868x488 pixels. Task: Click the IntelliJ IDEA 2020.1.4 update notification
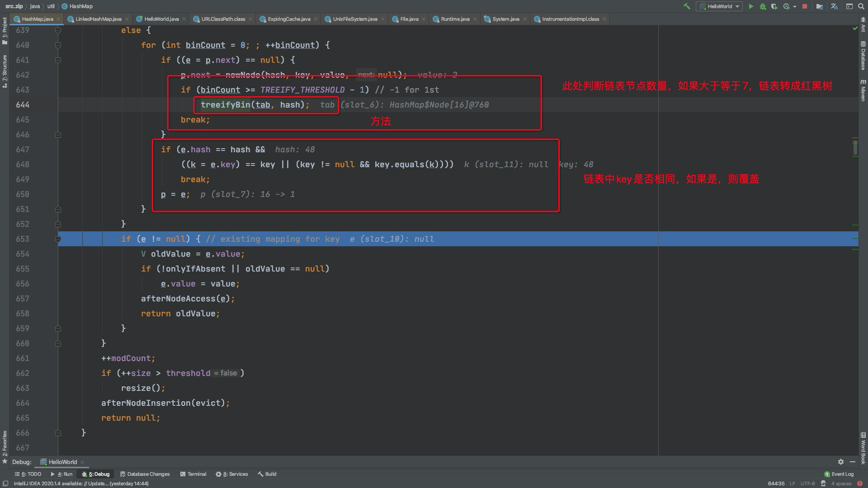81,483
